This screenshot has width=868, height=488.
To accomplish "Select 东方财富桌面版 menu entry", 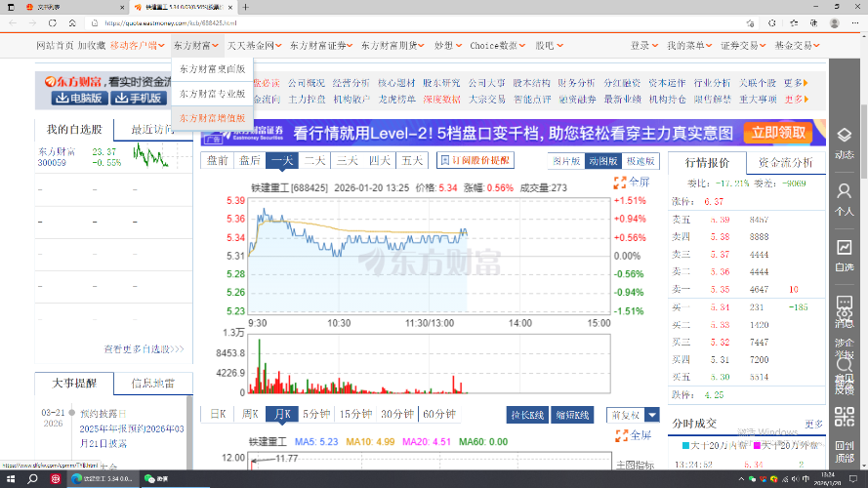I will click(x=212, y=69).
